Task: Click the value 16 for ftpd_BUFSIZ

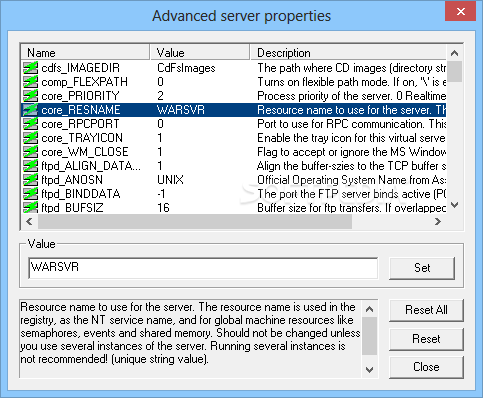Action: pyautogui.click(x=163, y=208)
